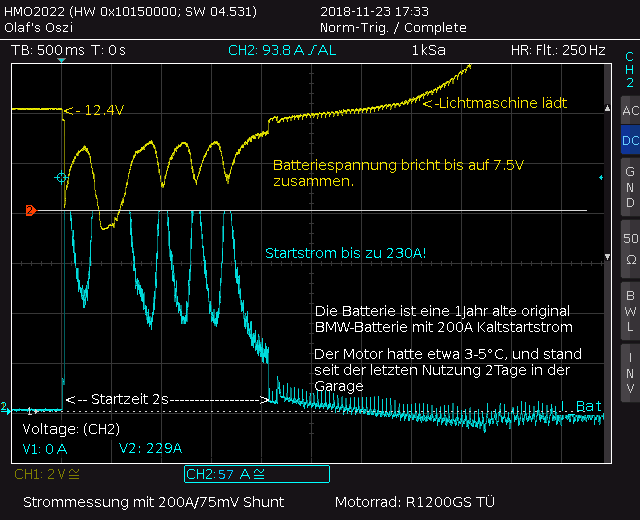Image resolution: width=640 pixels, height=520 pixels.
Task: Toggle 50 Ω input impedance
Action: [x=631, y=249]
